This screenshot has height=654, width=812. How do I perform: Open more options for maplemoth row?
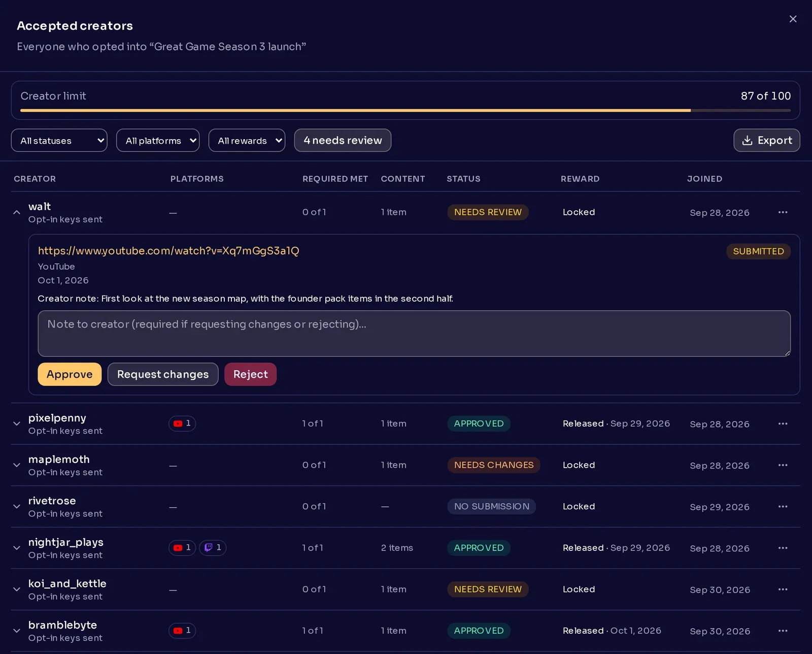(783, 465)
